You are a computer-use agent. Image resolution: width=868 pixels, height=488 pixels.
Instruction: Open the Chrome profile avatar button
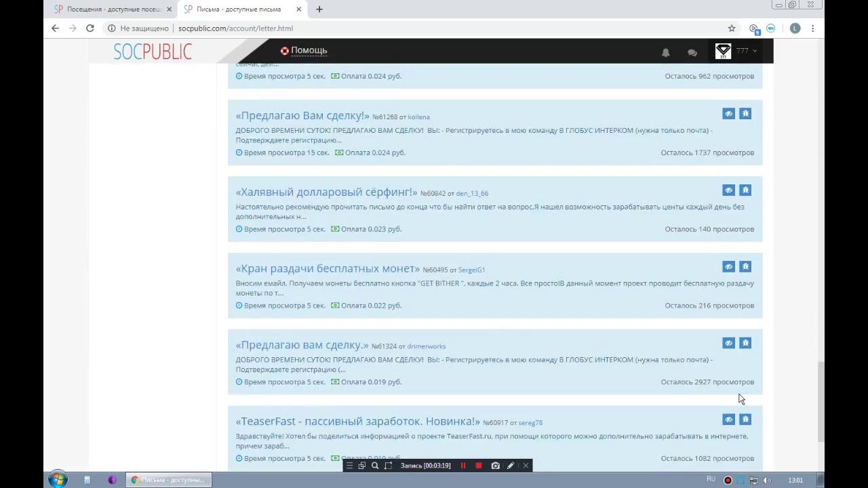(795, 28)
